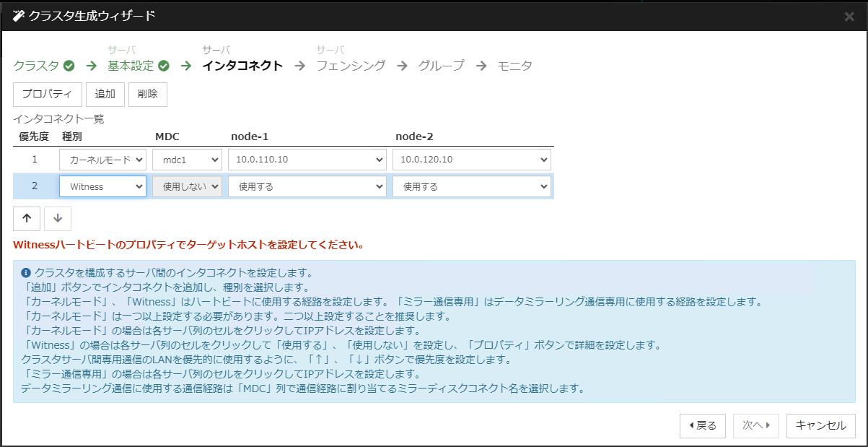Open the Witness type dropdown in row 2
The height and width of the screenshot is (447, 868).
click(102, 186)
